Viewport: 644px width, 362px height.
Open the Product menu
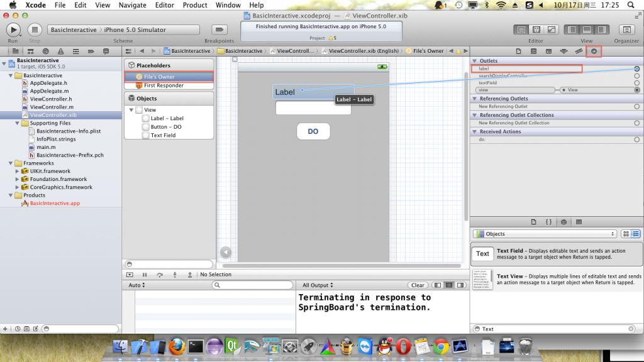[x=195, y=5]
